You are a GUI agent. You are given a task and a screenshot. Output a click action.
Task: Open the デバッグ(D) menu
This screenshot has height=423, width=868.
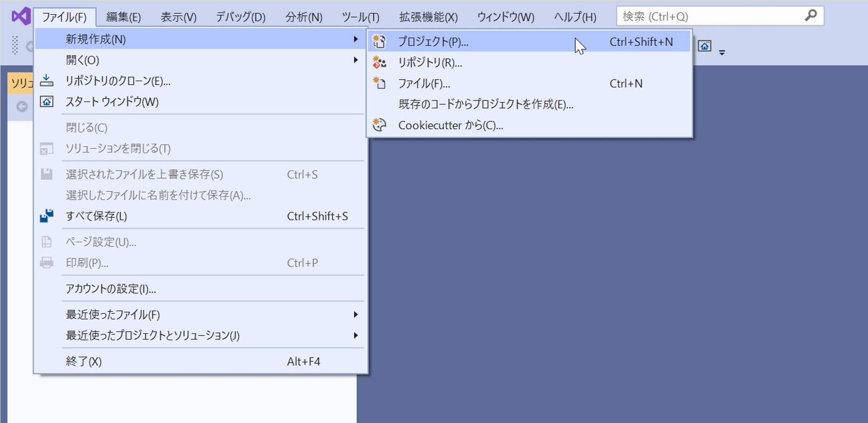[240, 17]
